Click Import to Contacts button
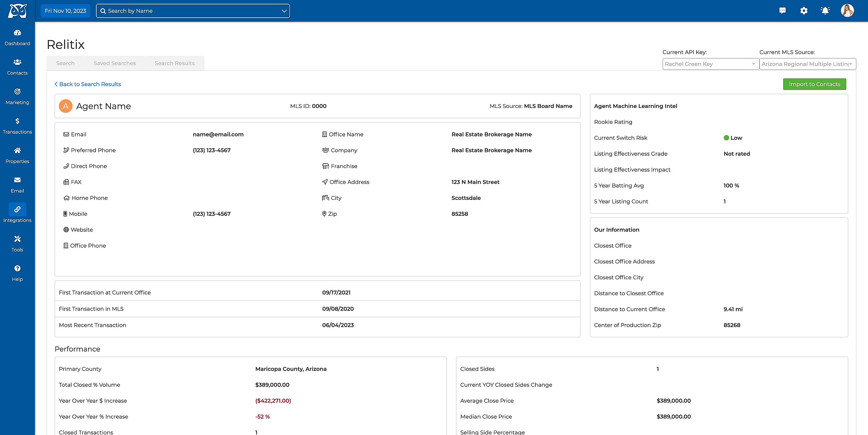868x435 pixels. click(814, 84)
